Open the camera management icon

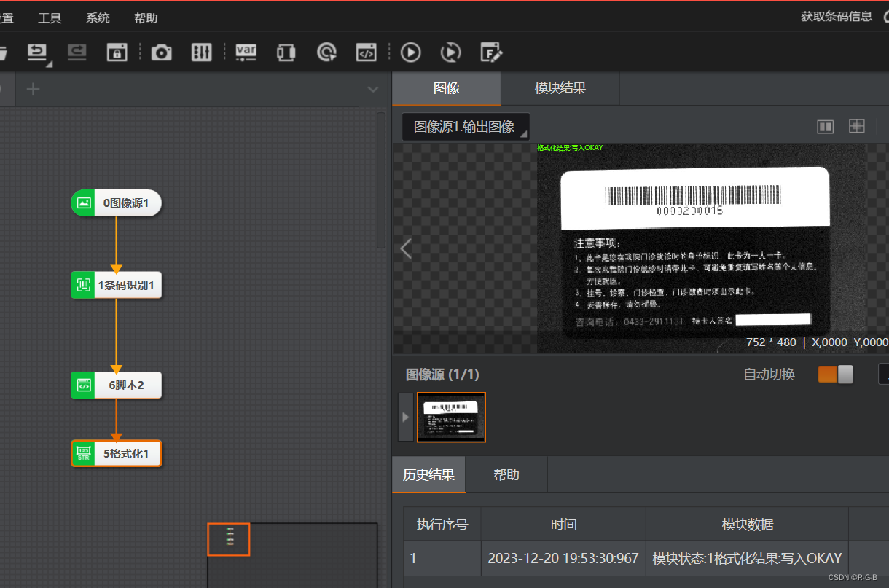(x=161, y=52)
